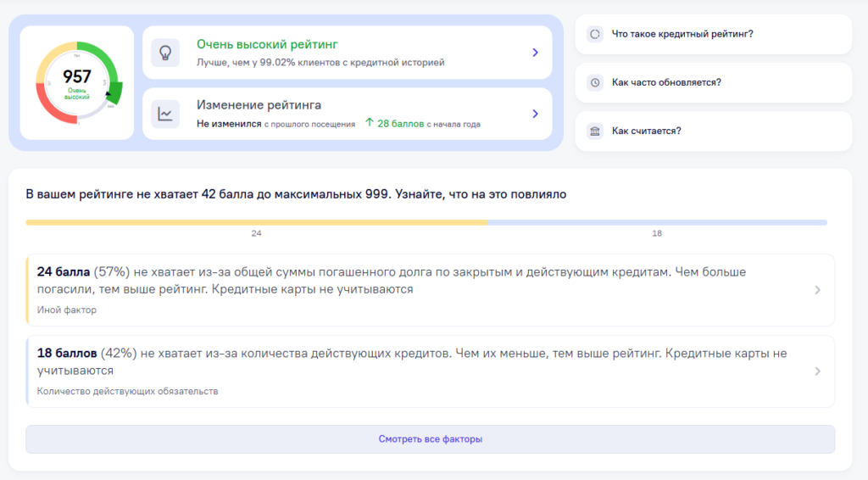The height and width of the screenshot is (480, 868).
Task: Expand the Очень высокий рейтинг card chevron
Action: pyautogui.click(x=536, y=53)
